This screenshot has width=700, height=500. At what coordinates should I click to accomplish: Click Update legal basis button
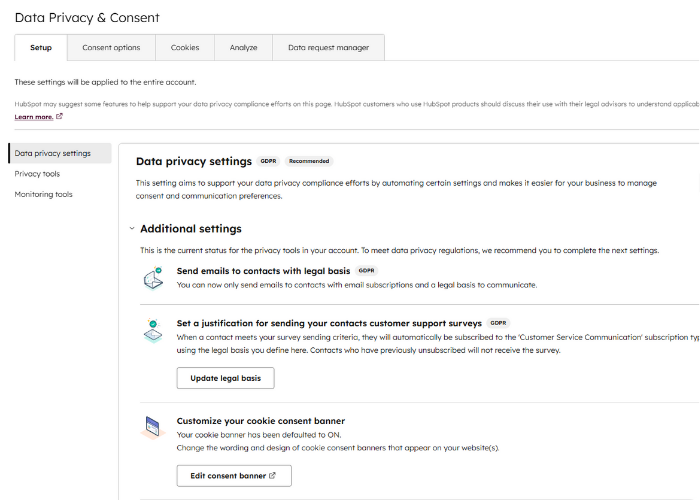point(225,378)
